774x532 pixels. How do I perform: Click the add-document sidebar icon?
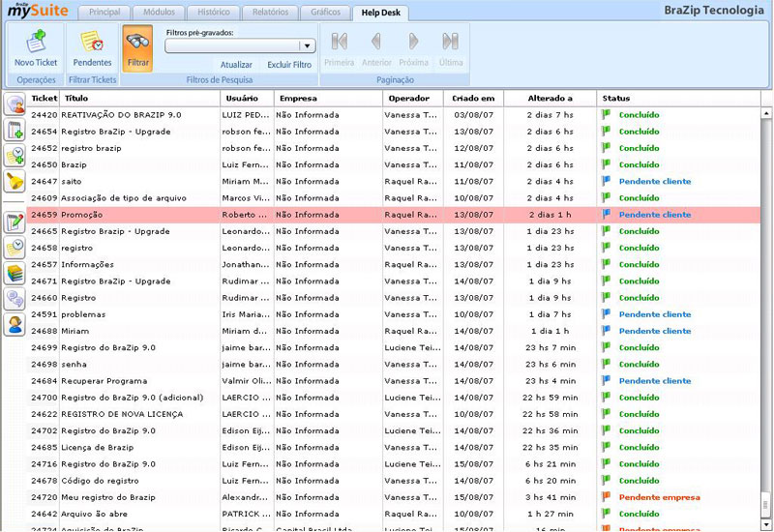pos(15,130)
